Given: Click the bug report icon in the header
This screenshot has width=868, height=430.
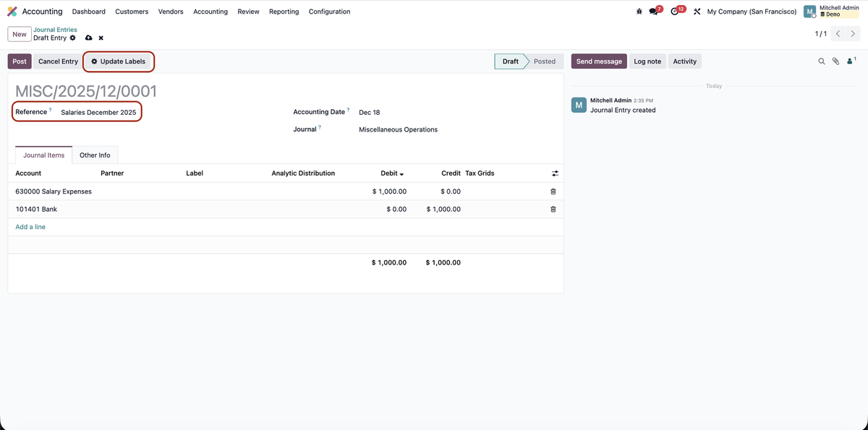Looking at the screenshot, I should (638, 11).
